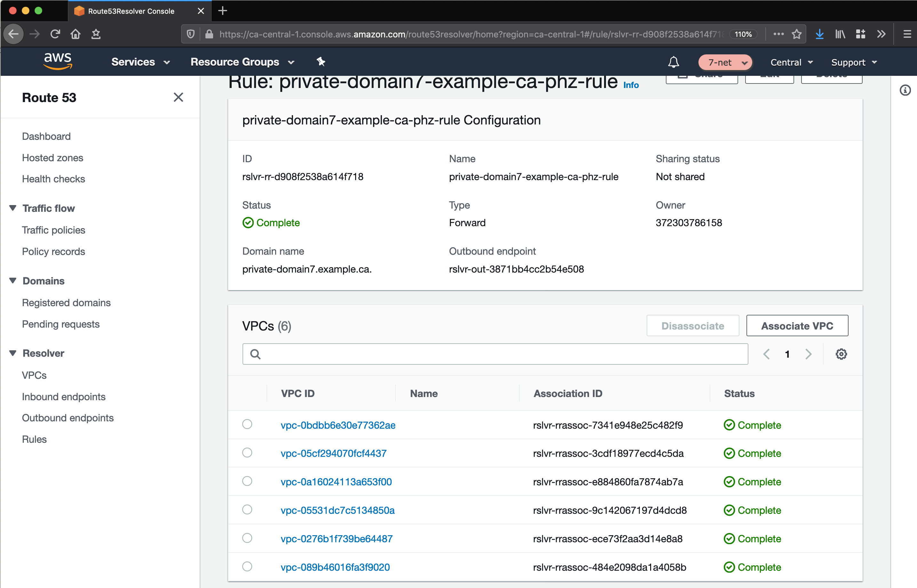Open the notifications bell icon
Viewport: 917px width, 588px height.
click(674, 62)
